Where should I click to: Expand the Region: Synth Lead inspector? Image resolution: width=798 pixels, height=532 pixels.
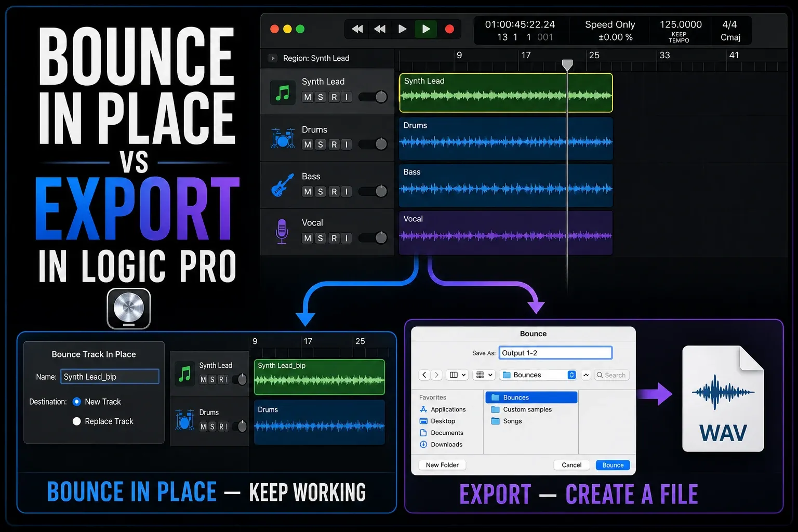tap(273, 58)
